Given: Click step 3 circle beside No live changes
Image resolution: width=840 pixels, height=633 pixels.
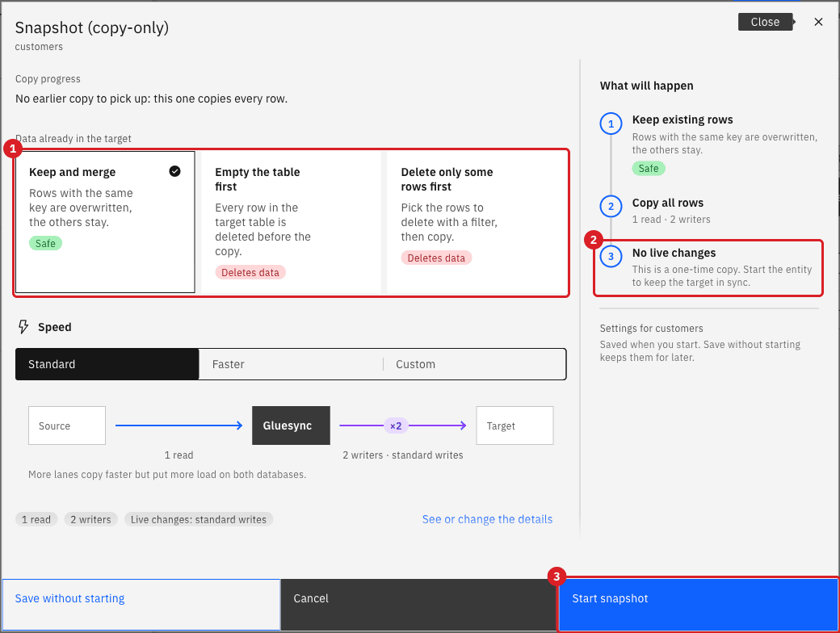Looking at the screenshot, I should tap(611, 257).
